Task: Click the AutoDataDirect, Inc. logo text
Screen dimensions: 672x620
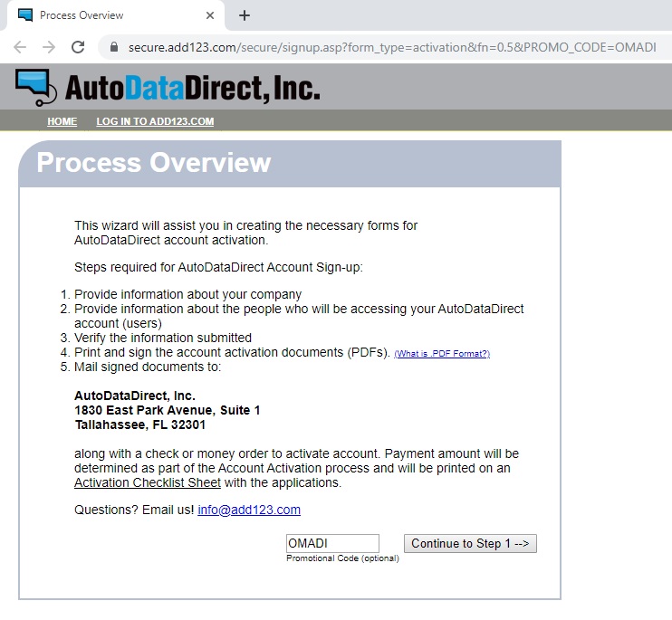Action: 192,88
